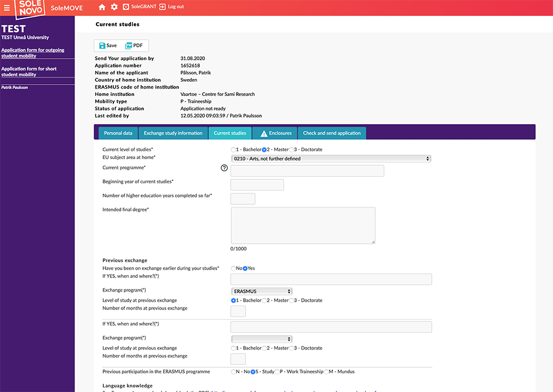Click the 0/1000 character counter
The height and width of the screenshot is (392, 553).
(238, 249)
